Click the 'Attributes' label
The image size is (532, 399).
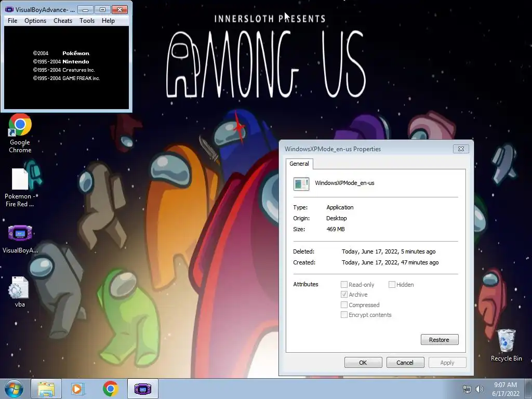305,284
